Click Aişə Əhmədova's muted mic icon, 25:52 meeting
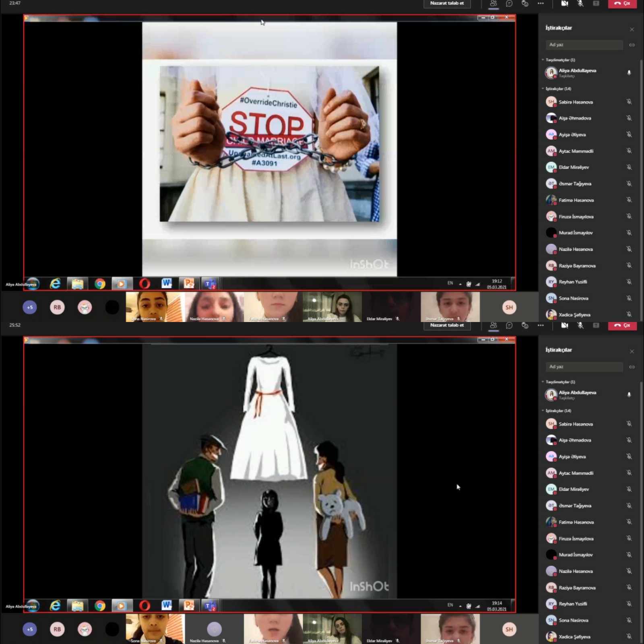Image resolution: width=644 pixels, height=644 pixels. [x=629, y=440]
